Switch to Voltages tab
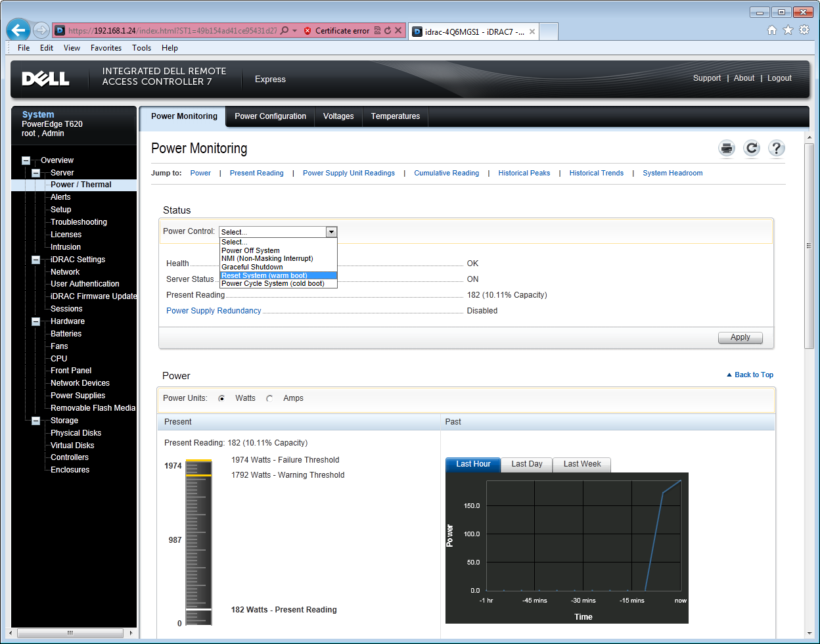 338,116
